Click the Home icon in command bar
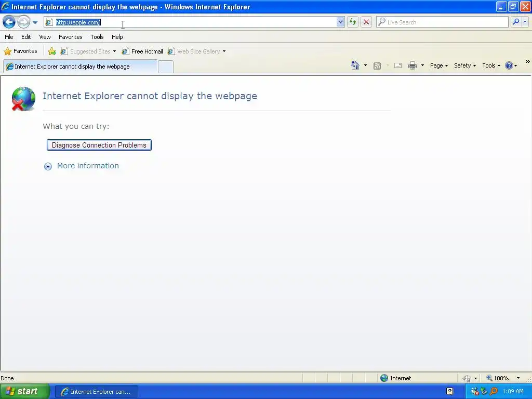 click(x=355, y=65)
